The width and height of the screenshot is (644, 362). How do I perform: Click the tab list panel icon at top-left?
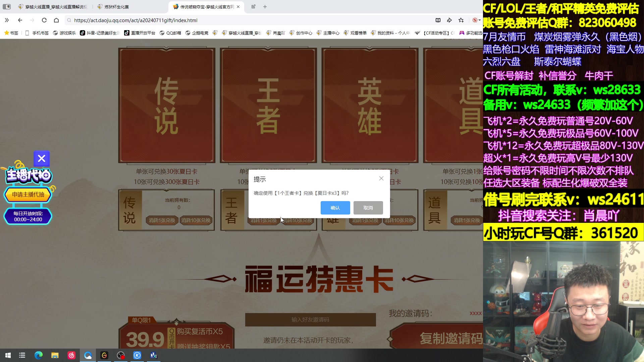click(x=7, y=7)
